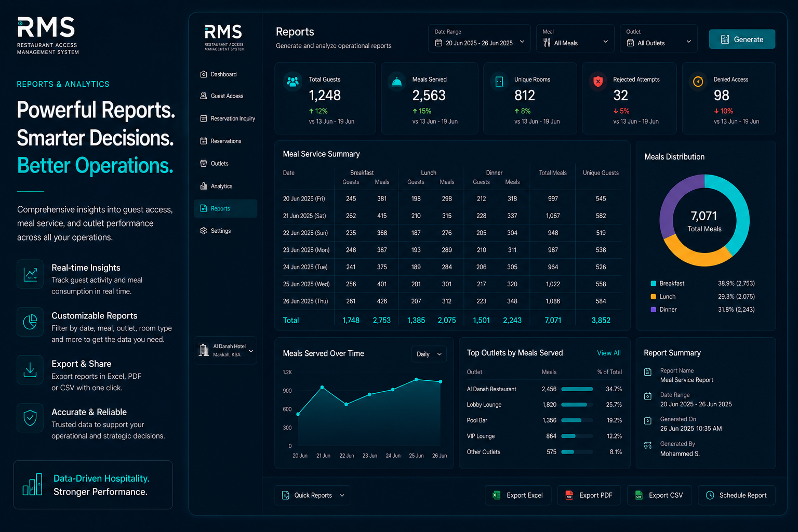The height and width of the screenshot is (532, 798).
Task: Click the Accurate & Reliable shield icon
Action: (30, 418)
